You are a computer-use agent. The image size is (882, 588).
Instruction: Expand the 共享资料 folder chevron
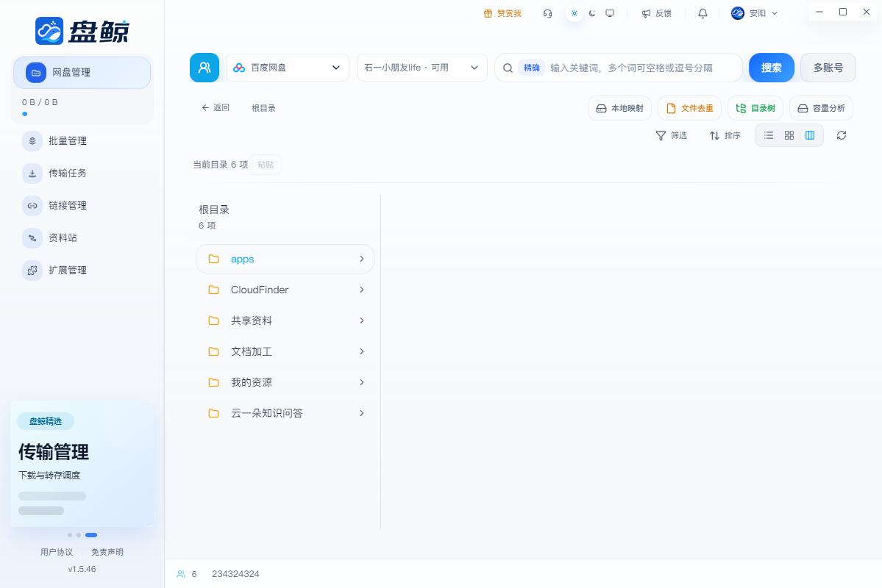coord(362,320)
